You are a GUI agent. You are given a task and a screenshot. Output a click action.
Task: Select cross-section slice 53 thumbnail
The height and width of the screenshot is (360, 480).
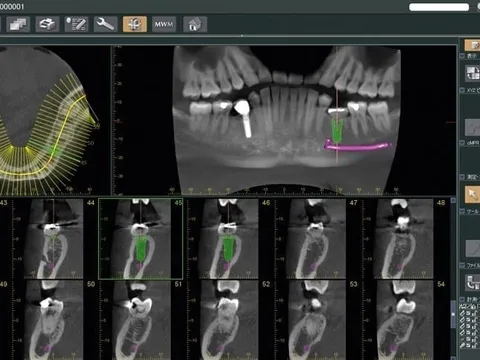(316, 320)
